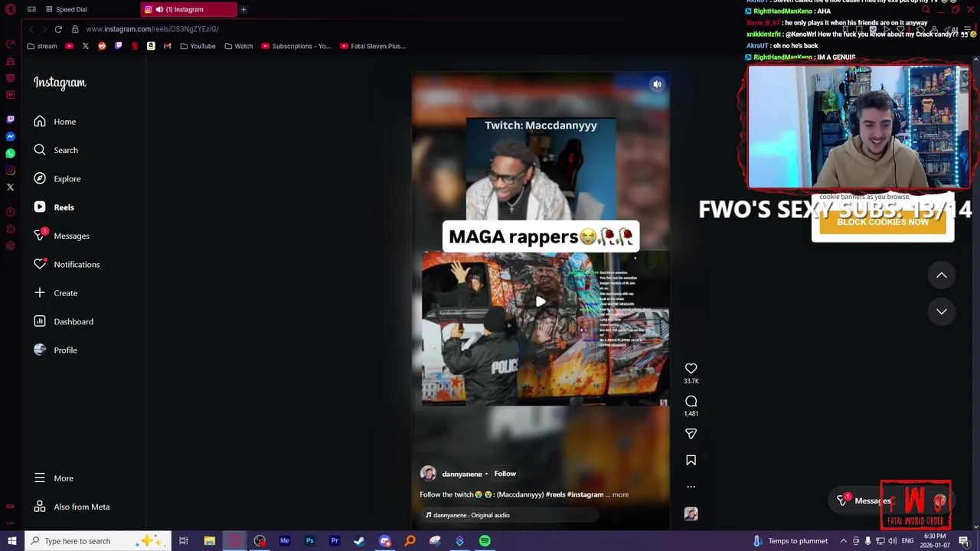Open YouTube bookmarks folder
This screenshot has height=551, width=980.
click(198, 46)
